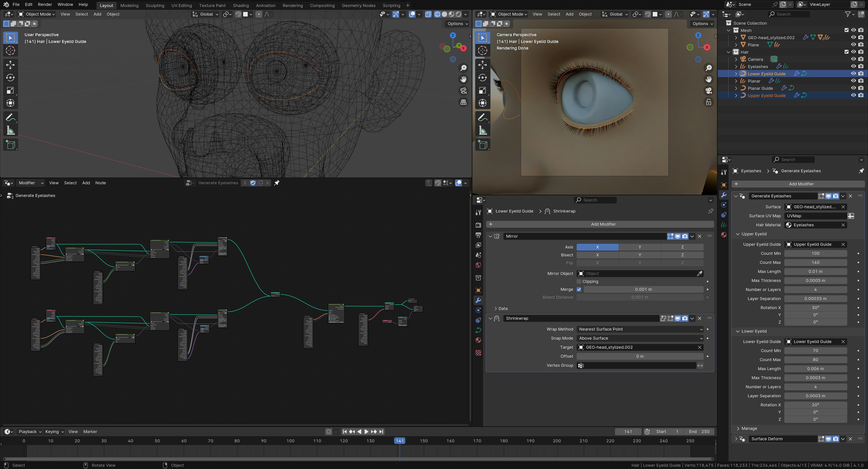
Task: Toggle Bisect Z in Mirror modifier
Action: [682, 255]
